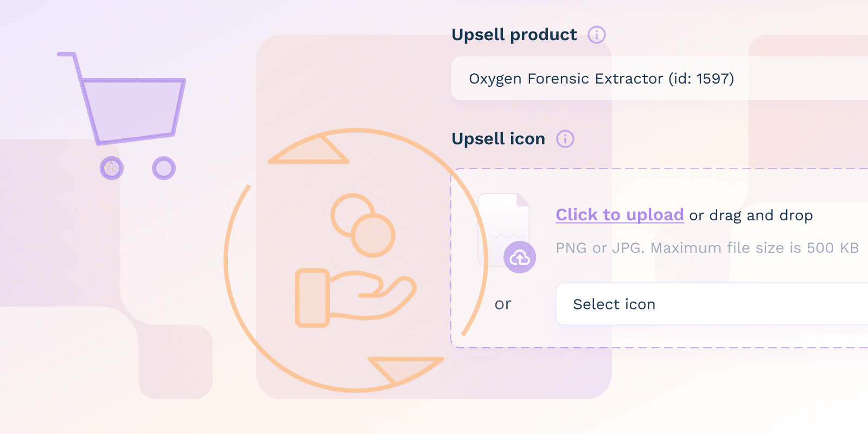
Task: Click the purple shopping cart icon
Action: click(122, 116)
